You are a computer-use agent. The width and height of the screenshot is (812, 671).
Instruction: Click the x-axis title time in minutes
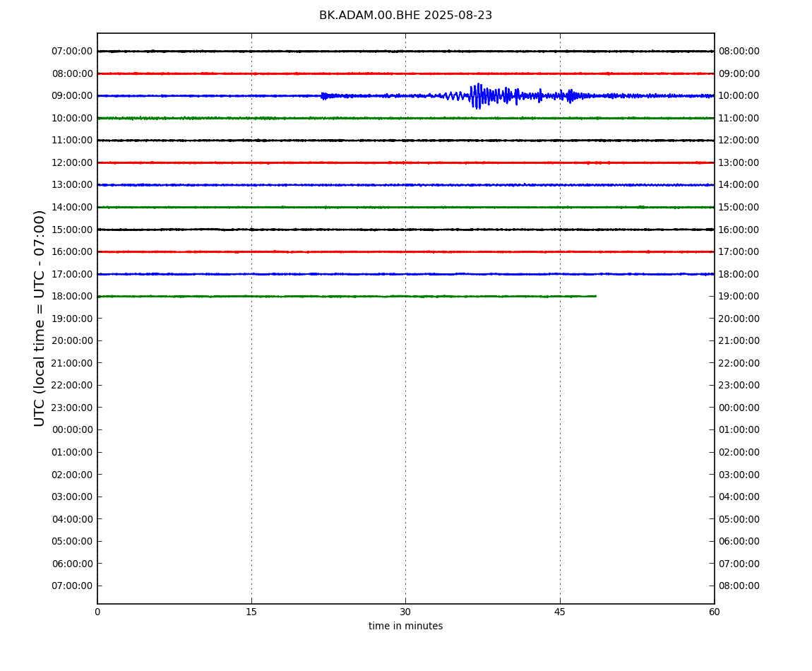pyautogui.click(x=405, y=626)
